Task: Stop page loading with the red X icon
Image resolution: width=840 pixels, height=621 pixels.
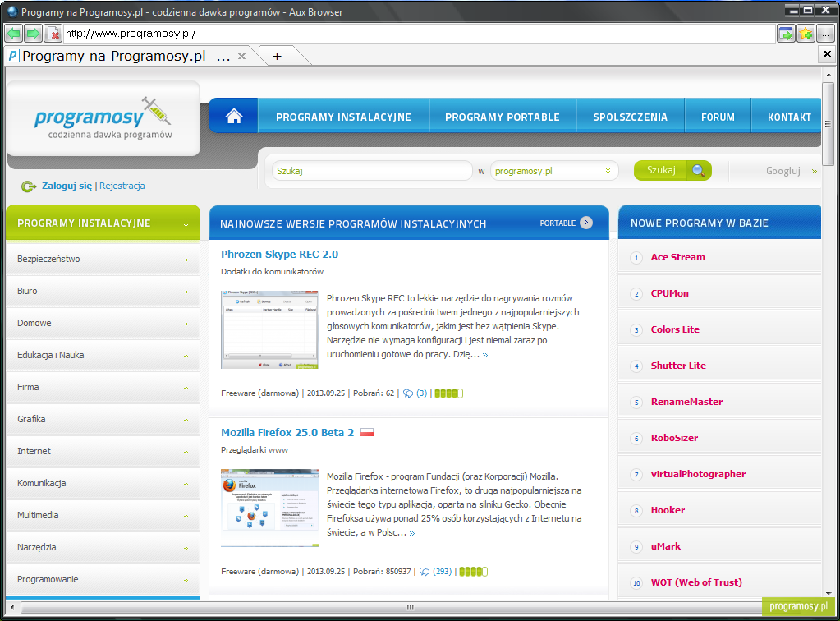Action: (53, 34)
